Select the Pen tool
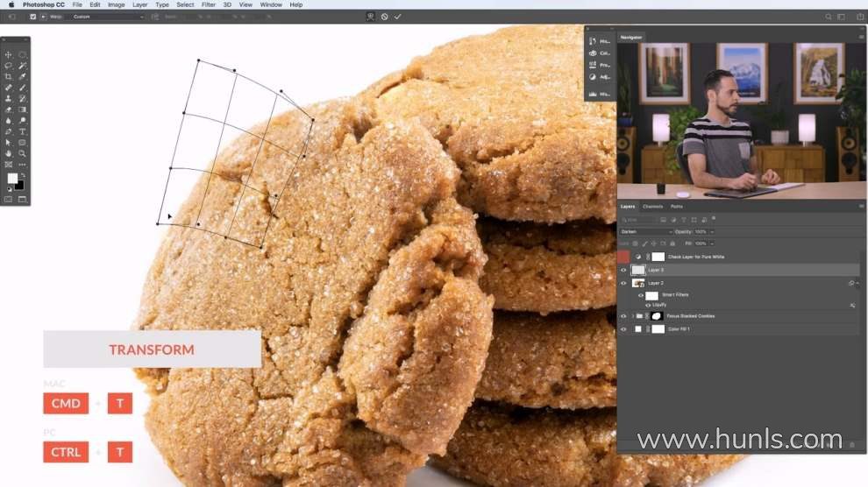The height and width of the screenshot is (487, 868). point(8,131)
